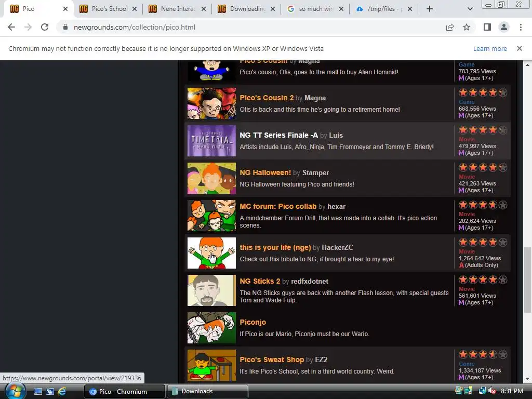Switch to the Pico's School tab

(x=108, y=9)
